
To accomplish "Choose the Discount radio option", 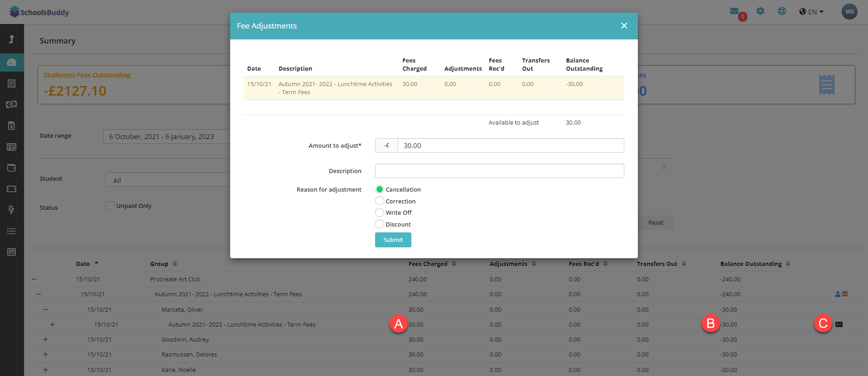I will (380, 224).
